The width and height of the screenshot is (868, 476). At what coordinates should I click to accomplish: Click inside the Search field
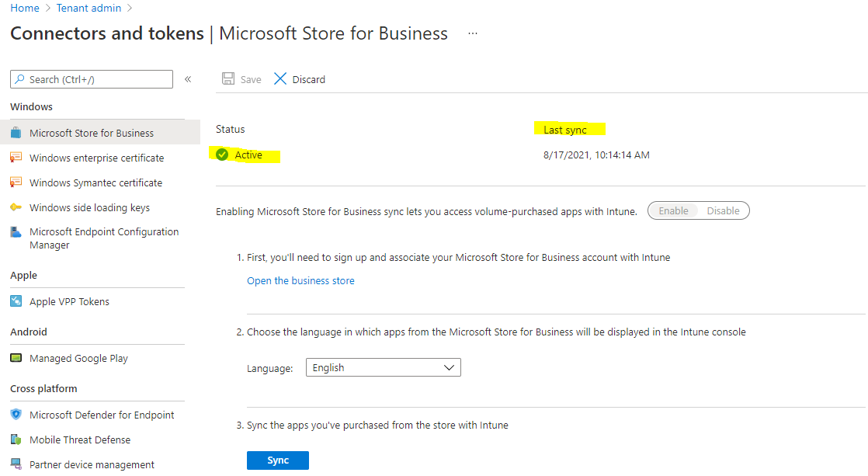(91, 78)
